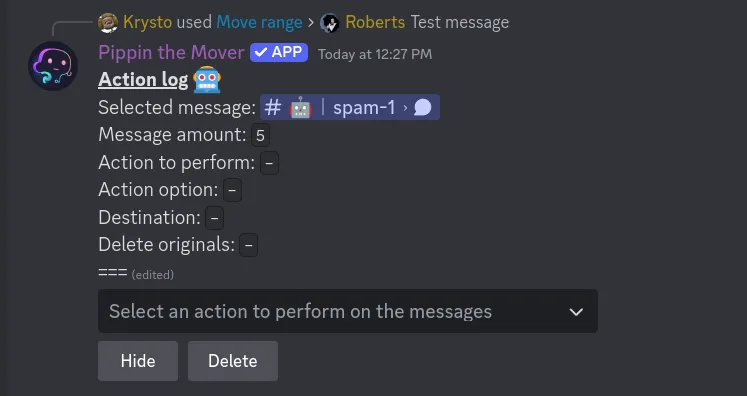Click the Message amount value 5
Viewport: 747px width, 396px height.
tap(260, 135)
